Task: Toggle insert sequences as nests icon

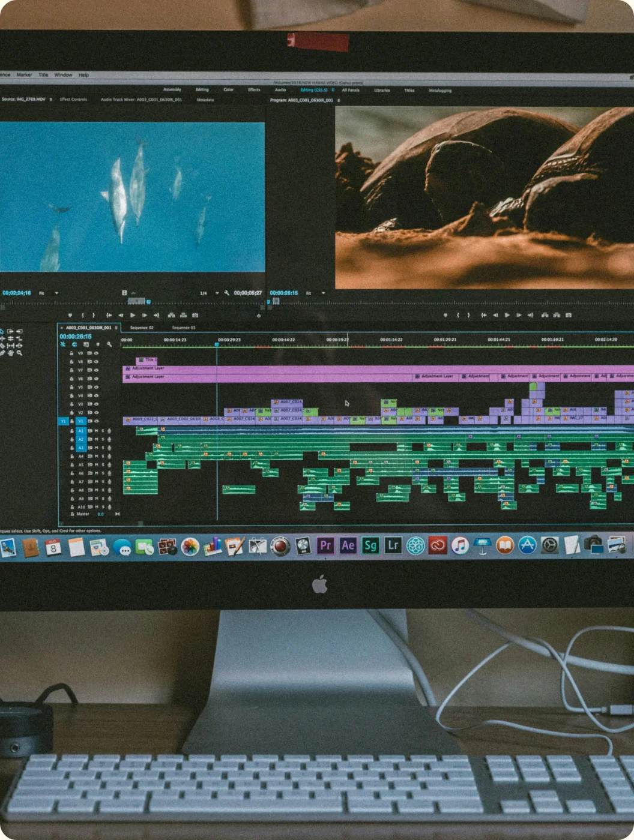Action: click(62, 344)
